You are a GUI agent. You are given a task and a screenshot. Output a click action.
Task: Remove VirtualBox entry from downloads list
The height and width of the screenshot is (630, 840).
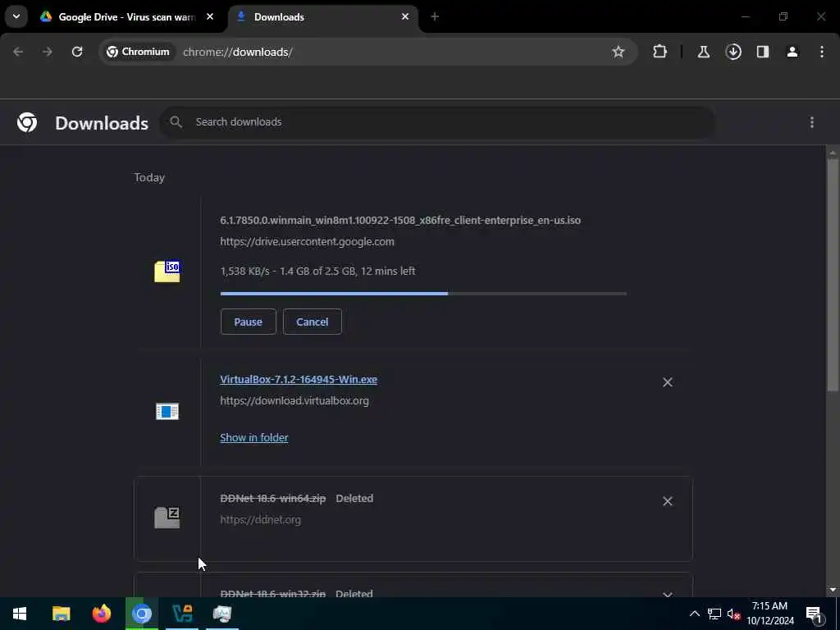tap(668, 382)
